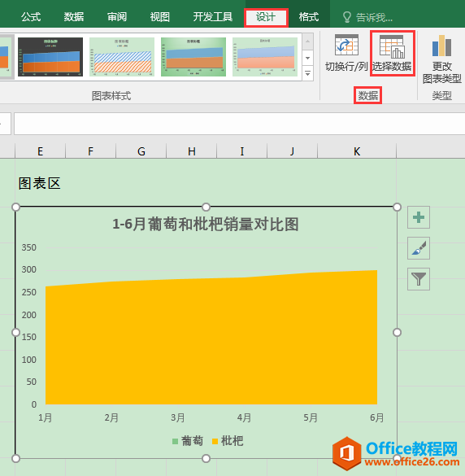Click the right-middle chart resize handle
This screenshot has height=476, width=465.
[397, 333]
